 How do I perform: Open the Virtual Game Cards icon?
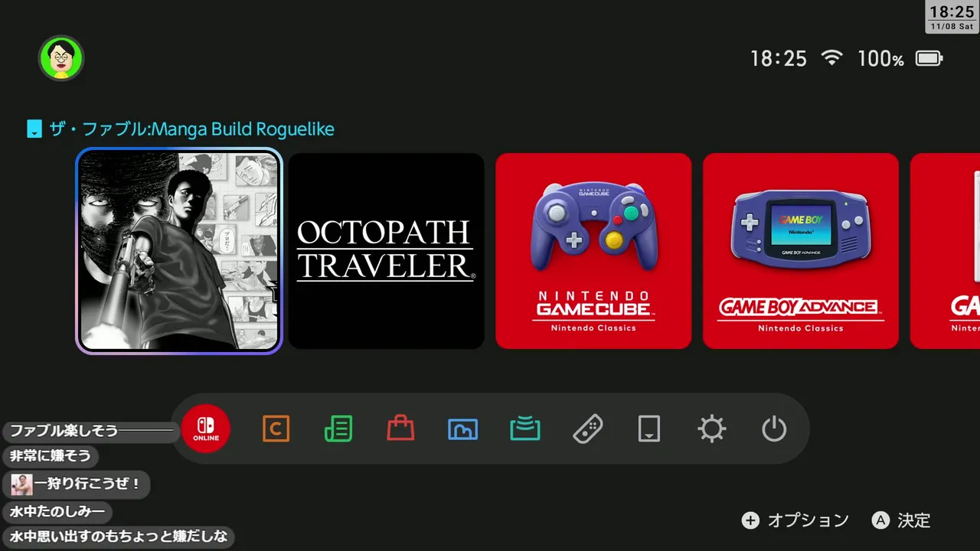649,429
